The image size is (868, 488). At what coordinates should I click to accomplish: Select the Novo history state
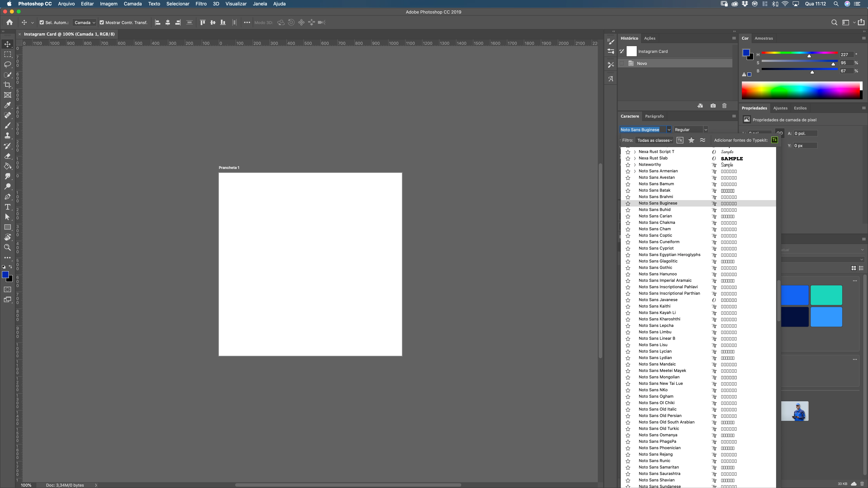642,63
